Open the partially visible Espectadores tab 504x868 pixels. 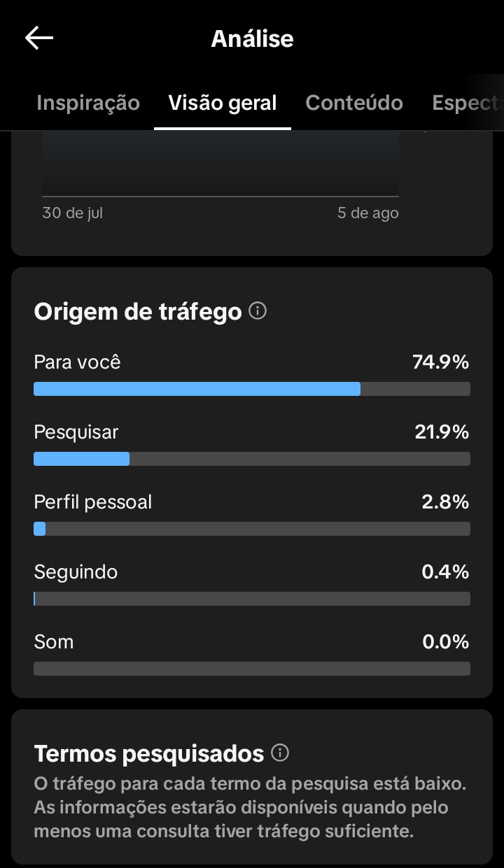pos(467,103)
